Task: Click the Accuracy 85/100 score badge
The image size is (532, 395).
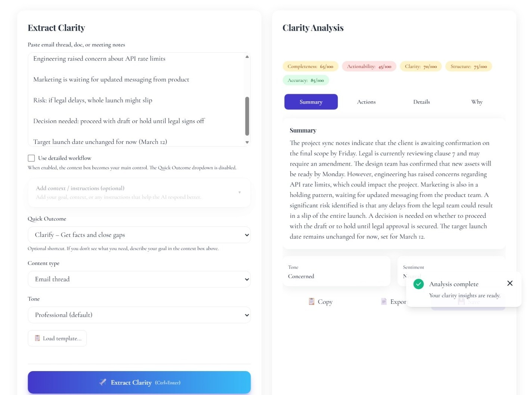Action: [x=306, y=80]
